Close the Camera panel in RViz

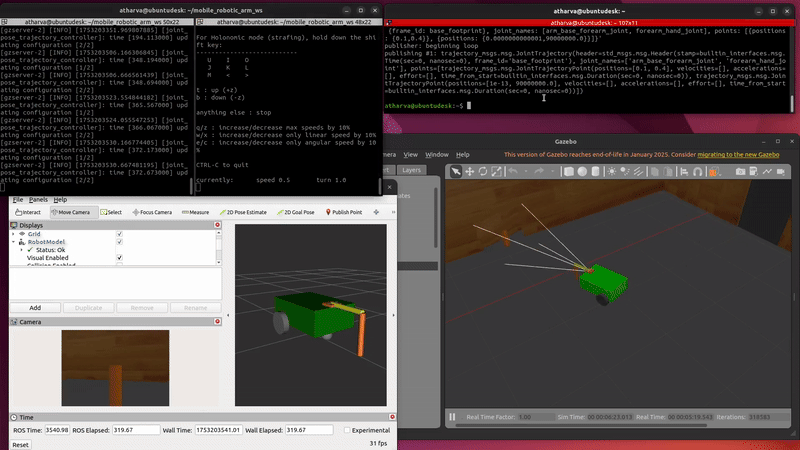click(217, 322)
